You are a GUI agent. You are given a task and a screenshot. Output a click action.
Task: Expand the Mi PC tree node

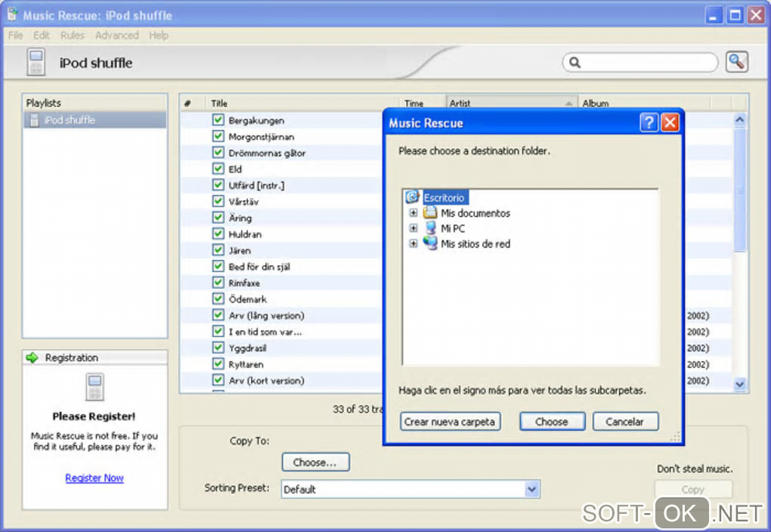413,228
